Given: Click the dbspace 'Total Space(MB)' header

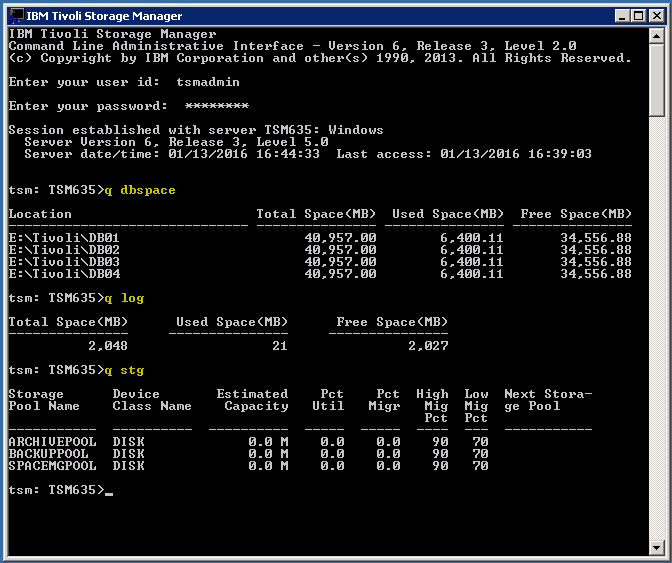Looking at the screenshot, I should pos(316,214).
